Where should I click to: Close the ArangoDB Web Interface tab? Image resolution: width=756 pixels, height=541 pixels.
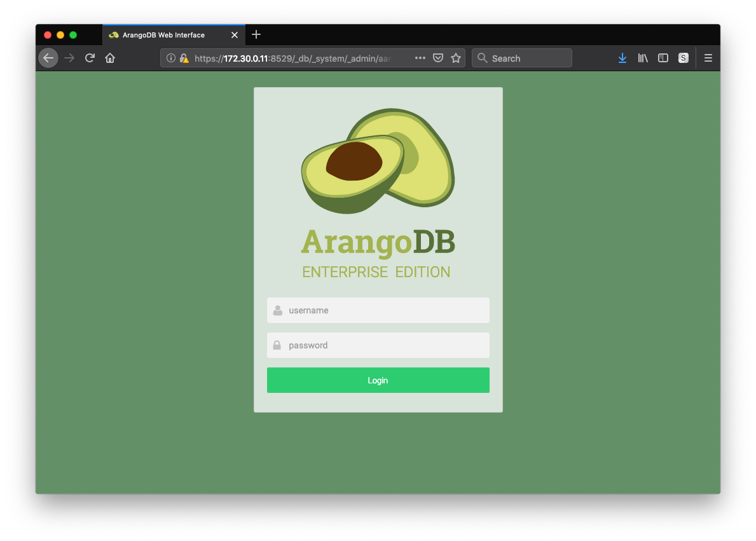coord(235,35)
